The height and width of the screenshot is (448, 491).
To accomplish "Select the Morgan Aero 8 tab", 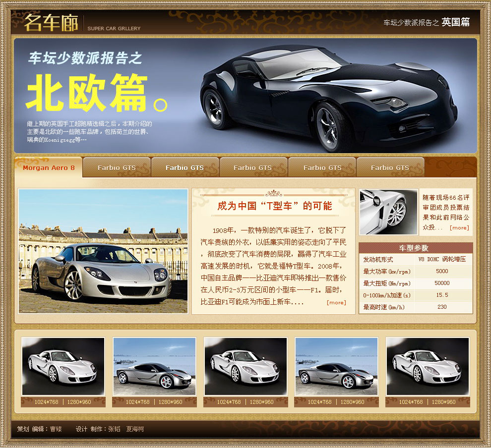I will click(49, 168).
